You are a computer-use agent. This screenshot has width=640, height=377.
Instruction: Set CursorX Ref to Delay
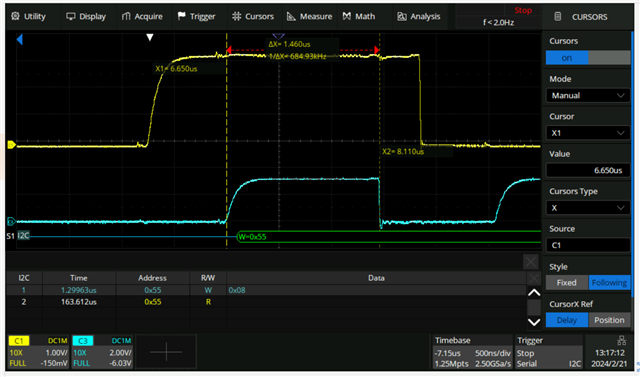[567, 320]
